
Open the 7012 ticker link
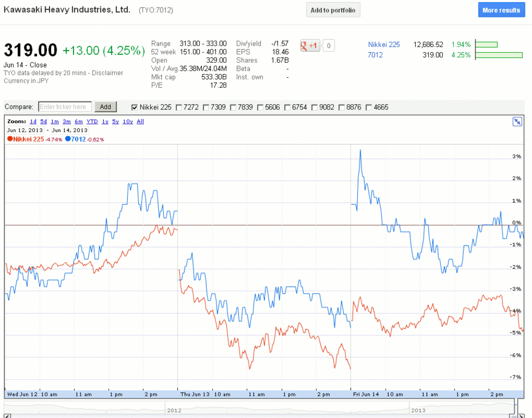point(375,55)
